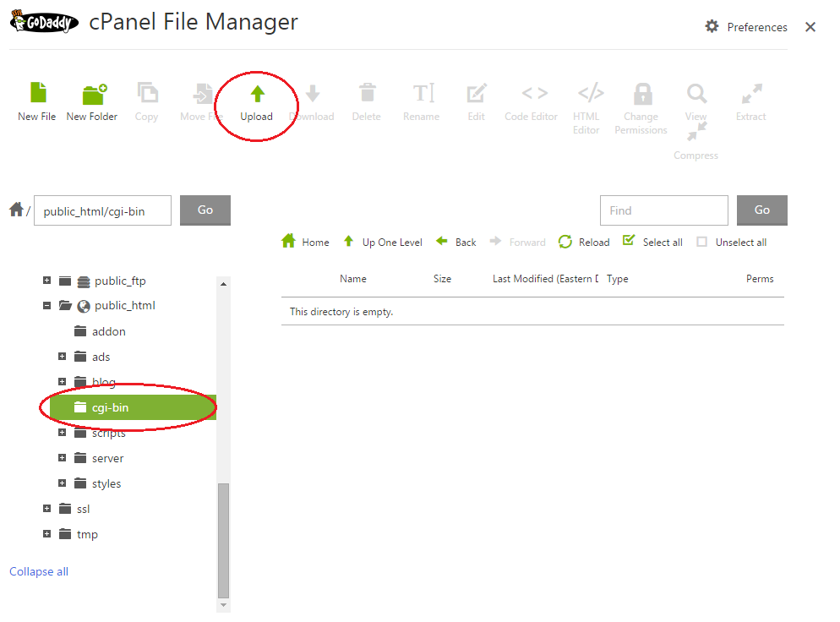This screenshot has height=622, width=840.
Task: Collapse the public_html folder tree
Action: tap(47, 305)
